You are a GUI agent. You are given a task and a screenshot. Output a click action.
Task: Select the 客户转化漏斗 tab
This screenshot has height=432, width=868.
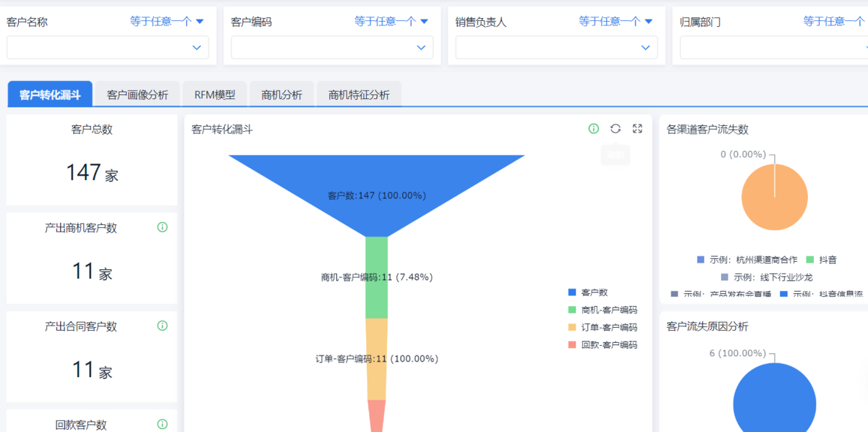click(x=50, y=95)
